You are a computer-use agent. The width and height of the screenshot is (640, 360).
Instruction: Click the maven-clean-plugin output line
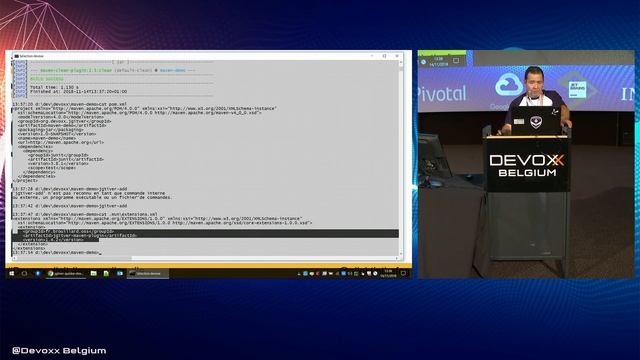tap(113, 70)
